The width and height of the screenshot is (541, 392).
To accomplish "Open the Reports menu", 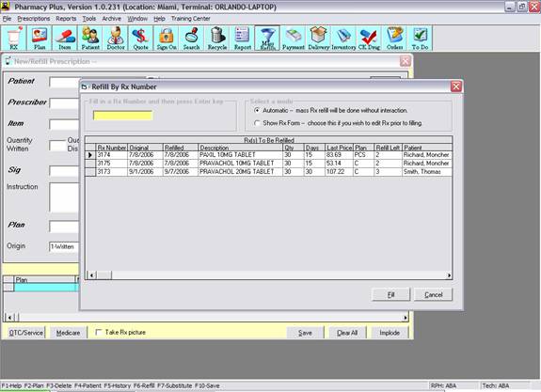I will (x=66, y=19).
